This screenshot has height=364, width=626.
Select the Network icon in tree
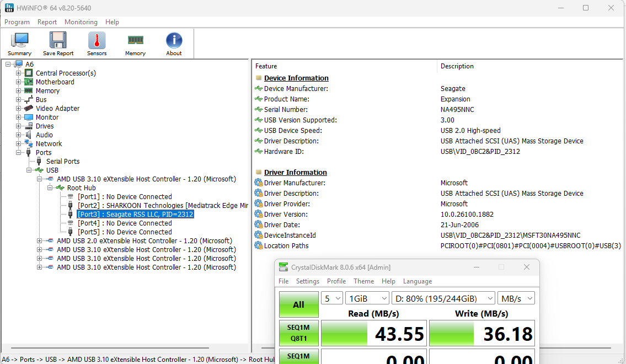pyautogui.click(x=29, y=144)
